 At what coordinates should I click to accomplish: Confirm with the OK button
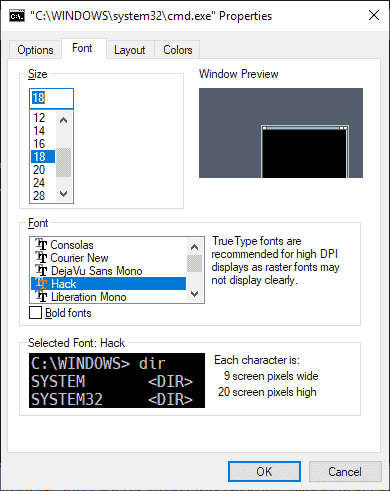click(264, 471)
